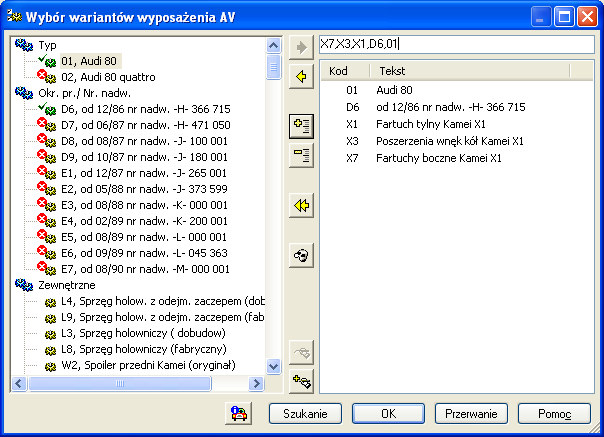Select E3, od 08/88 tree entry
The image size is (604, 437).
tap(144, 205)
